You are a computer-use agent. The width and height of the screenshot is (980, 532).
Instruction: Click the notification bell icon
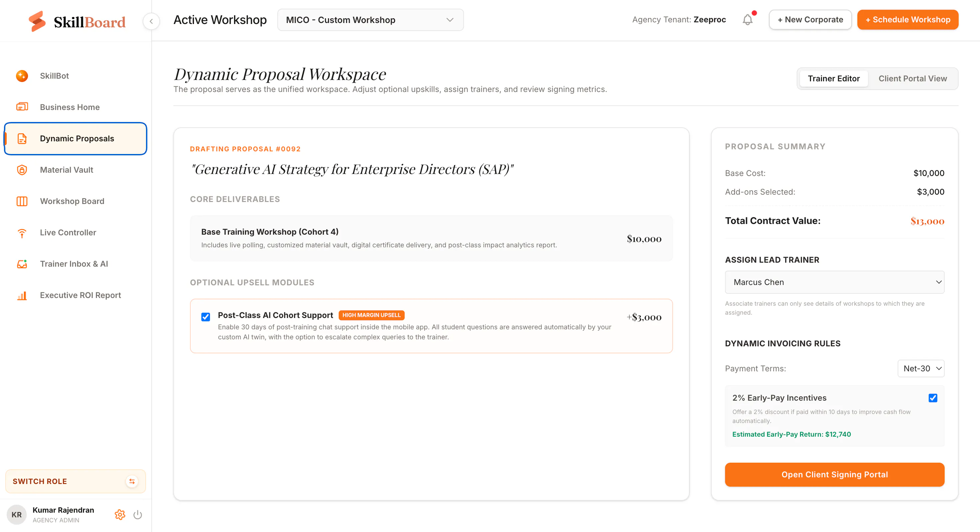click(x=748, y=20)
